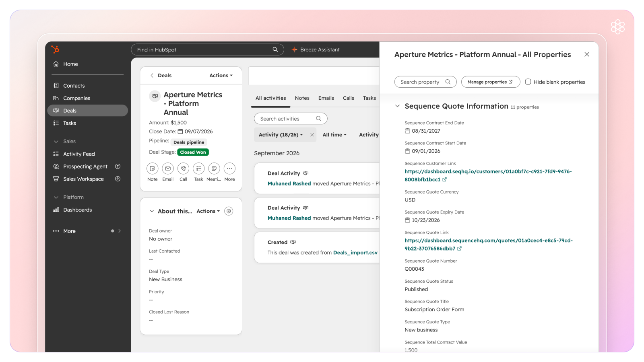The height and width of the screenshot is (362, 644).
Task: Open the Sequence Quote Link URL
Action: click(489, 245)
